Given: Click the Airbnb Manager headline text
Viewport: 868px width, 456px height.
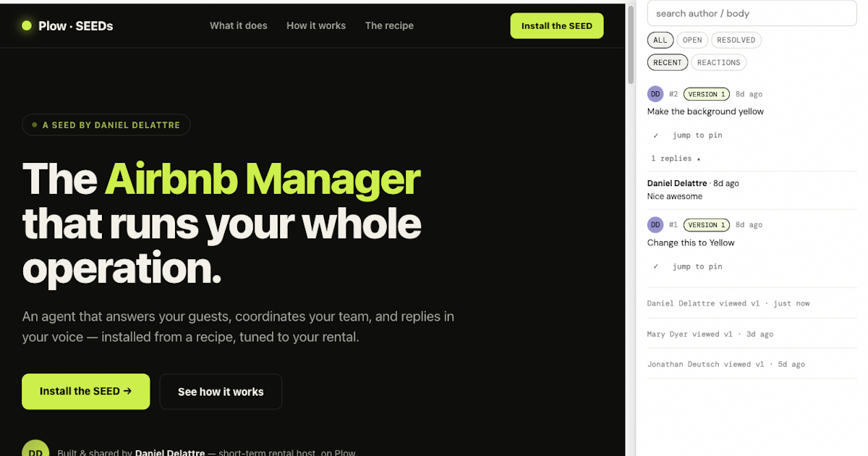Looking at the screenshot, I should pyautogui.click(x=263, y=179).
